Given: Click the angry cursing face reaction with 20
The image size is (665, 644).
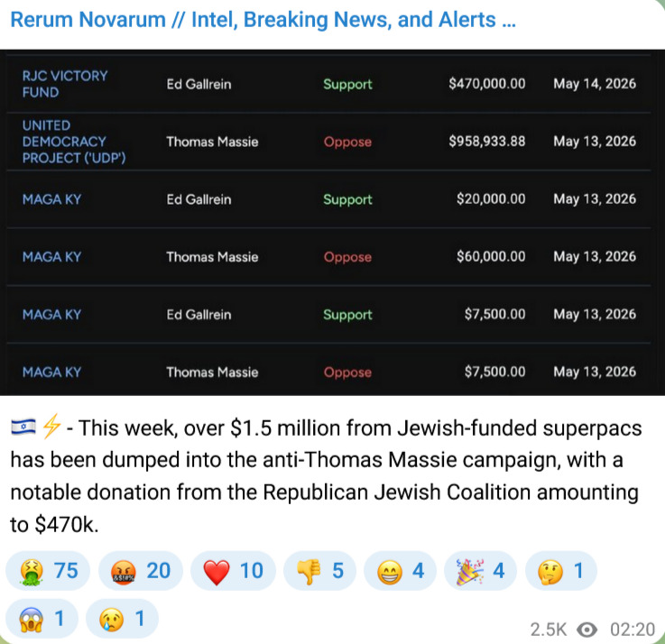Looking at the screenshot, I should [141, 571].
